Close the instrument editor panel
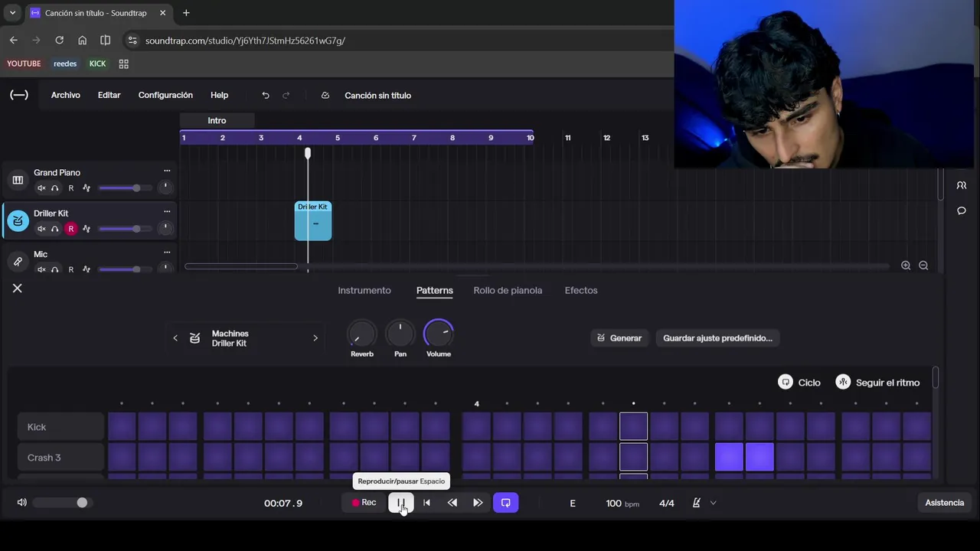Screen dimensions: 980x551 coord(18,288)
